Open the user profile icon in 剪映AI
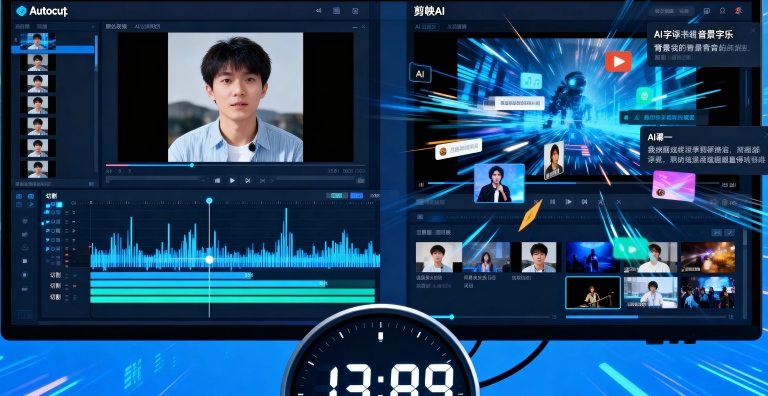Image resolution: width=768 pixels, height=396 pixels. [722, 11]
